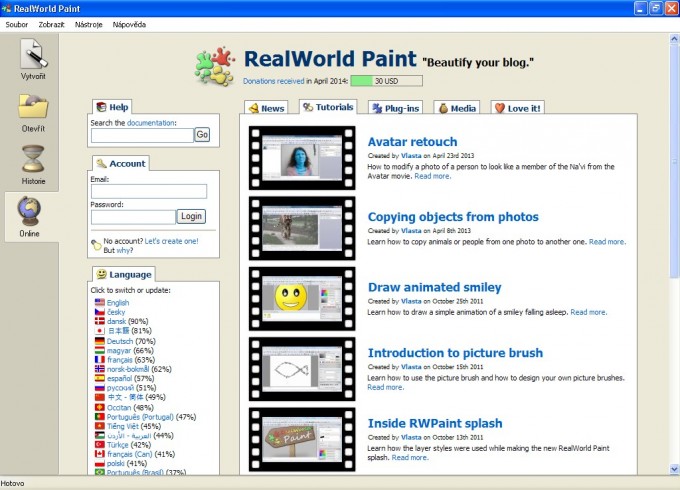Switch language to polski

pos(116,464)
